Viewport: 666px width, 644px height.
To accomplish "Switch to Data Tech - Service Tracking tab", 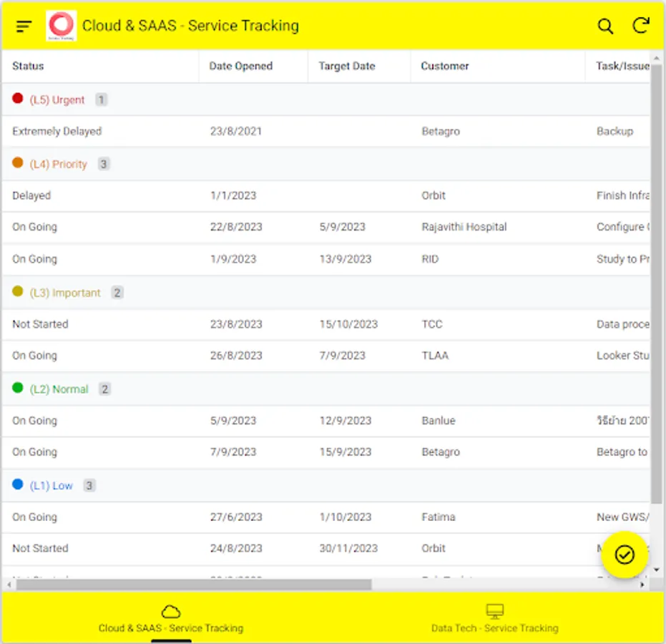I will click(x=495, y=618).
